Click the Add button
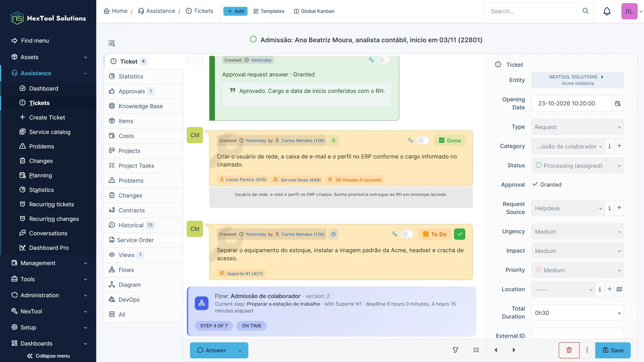The width and height of the screenshot is (644, 362). click(x=235, y=11)
